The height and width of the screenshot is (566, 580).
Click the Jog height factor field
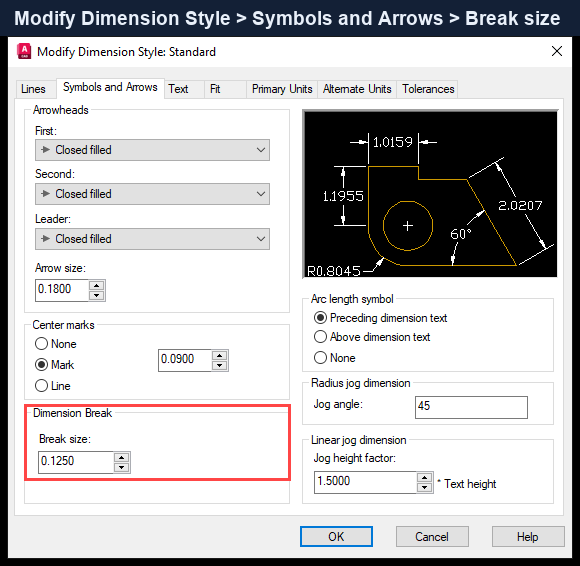click(x=365, y=482)
